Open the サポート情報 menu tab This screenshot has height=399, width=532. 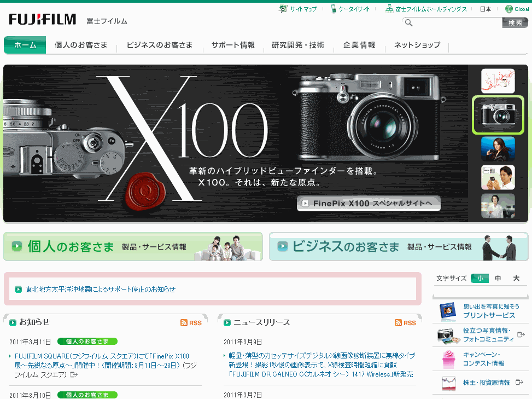233,45
